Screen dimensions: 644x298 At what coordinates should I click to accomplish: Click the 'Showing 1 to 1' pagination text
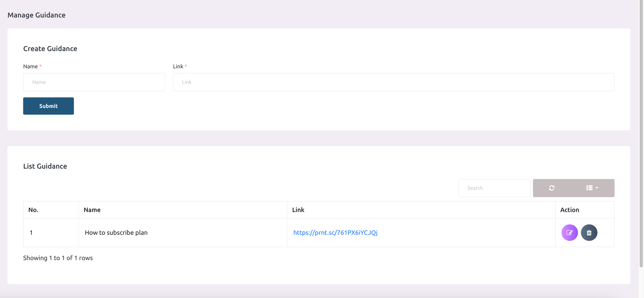pyautogui.click(x=58, y=258)
